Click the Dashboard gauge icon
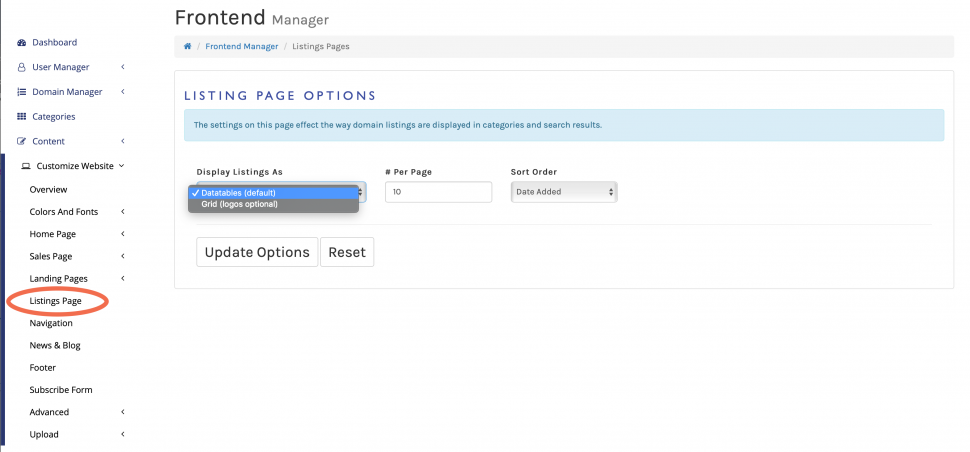This screenshot has height=452, width=970. [22, 43]
